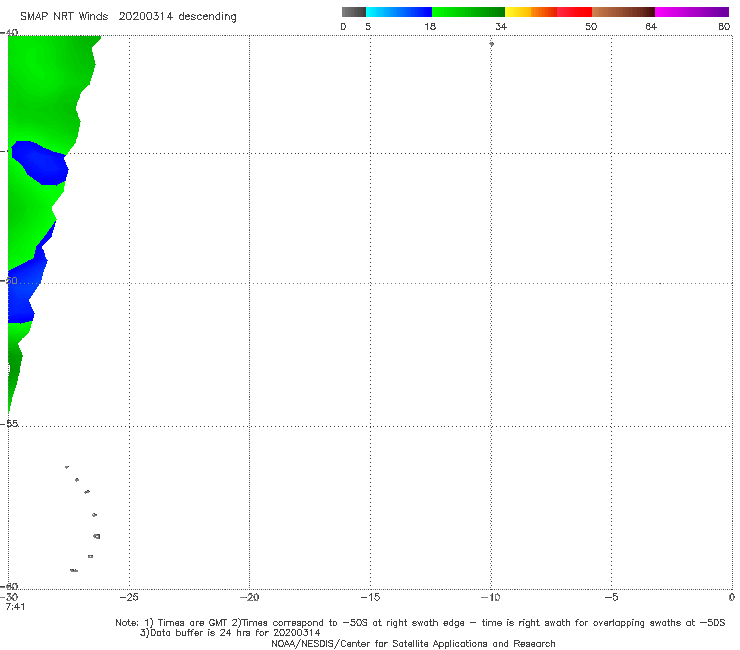Click the '-55' latitude axis label
740x650 pixels.
9,424
